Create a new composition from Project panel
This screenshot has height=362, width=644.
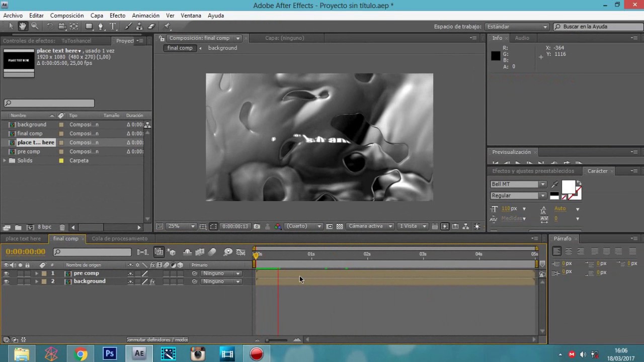point(30,227)
